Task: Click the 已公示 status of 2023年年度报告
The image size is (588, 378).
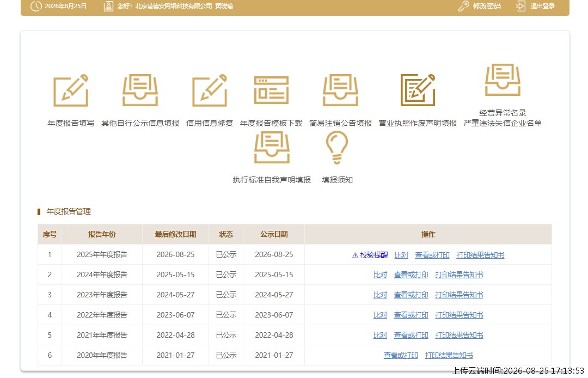Action: [226, 295]
